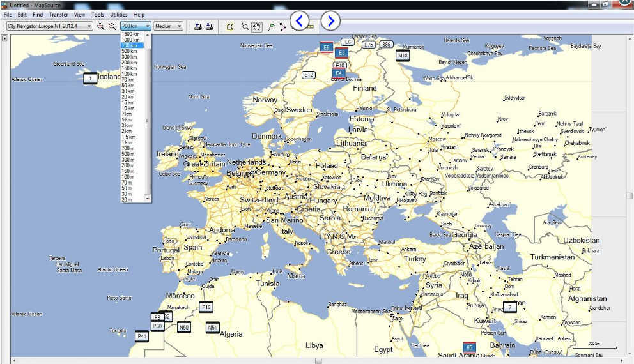This screenshot has height=364, width=634.
Task: Choose 50 km from scale list
Action: coord(132,86)
